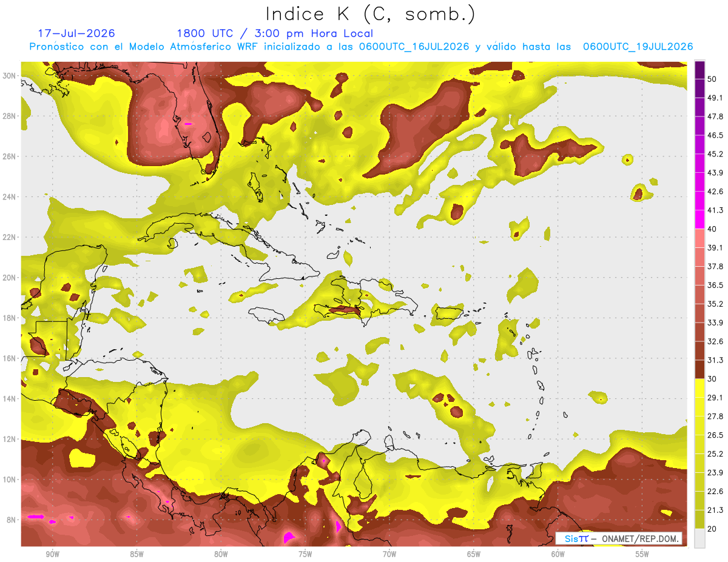This screenshot has width=728, height=562.
Task: Click the colorbar value 27.8
Action: [x=715, y=416]
